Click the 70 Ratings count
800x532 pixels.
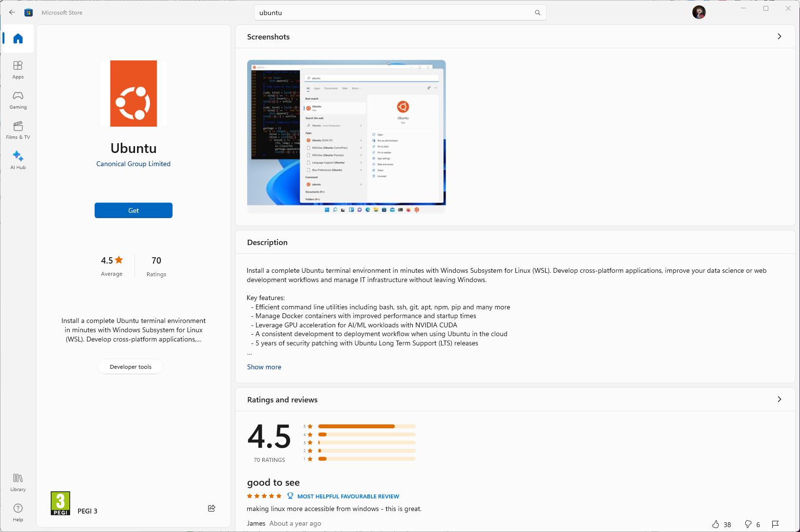pyautogui.click(x=156, y=266)
